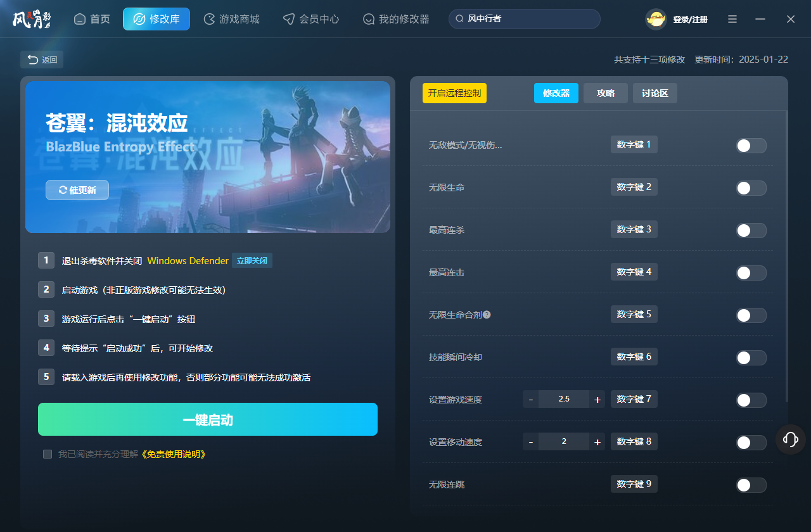
Task: Click the 风灵月影 logo
Action: tap(32, 19)
